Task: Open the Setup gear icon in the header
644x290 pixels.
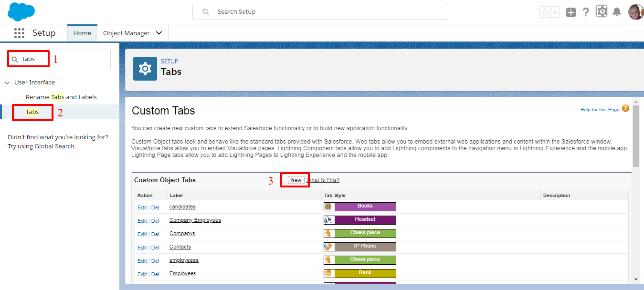Action: tap(602, 11)
